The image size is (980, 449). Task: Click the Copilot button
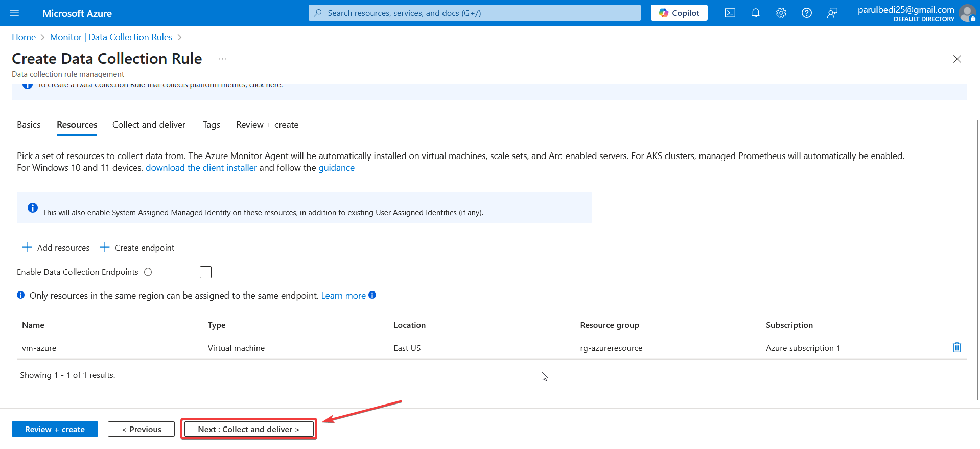pos(679,13)
